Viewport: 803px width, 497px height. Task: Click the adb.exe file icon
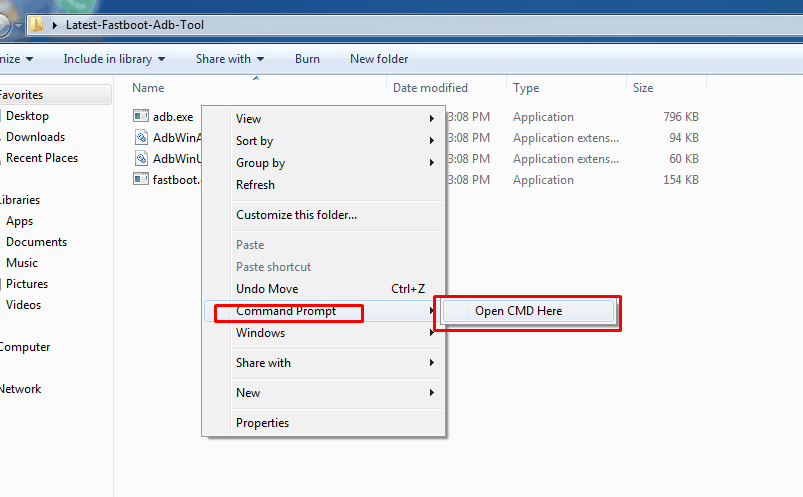tap(141, 117)
